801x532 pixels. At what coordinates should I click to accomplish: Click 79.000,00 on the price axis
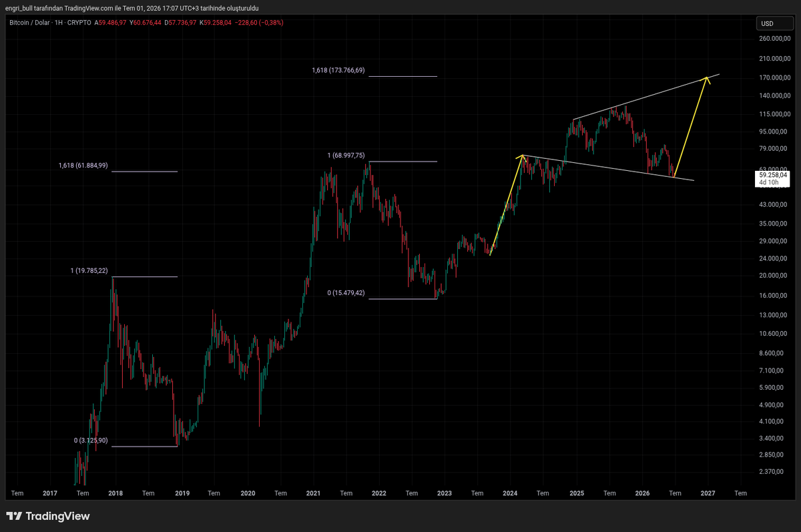click(774, 148)
